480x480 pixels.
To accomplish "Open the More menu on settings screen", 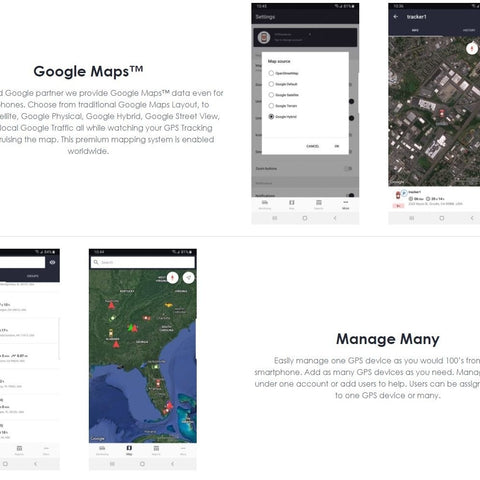I will coord(346,204).
